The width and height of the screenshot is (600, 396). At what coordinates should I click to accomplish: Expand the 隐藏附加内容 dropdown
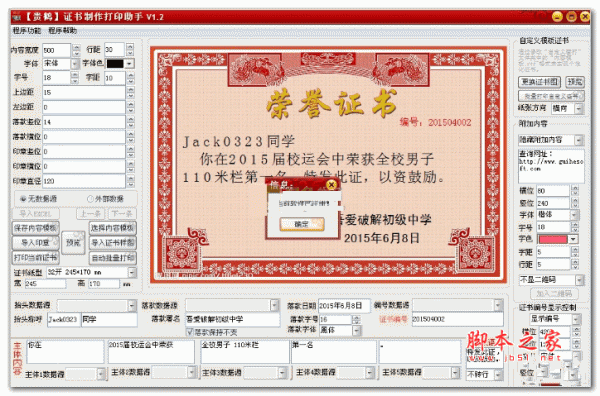(x=579, y=140)
